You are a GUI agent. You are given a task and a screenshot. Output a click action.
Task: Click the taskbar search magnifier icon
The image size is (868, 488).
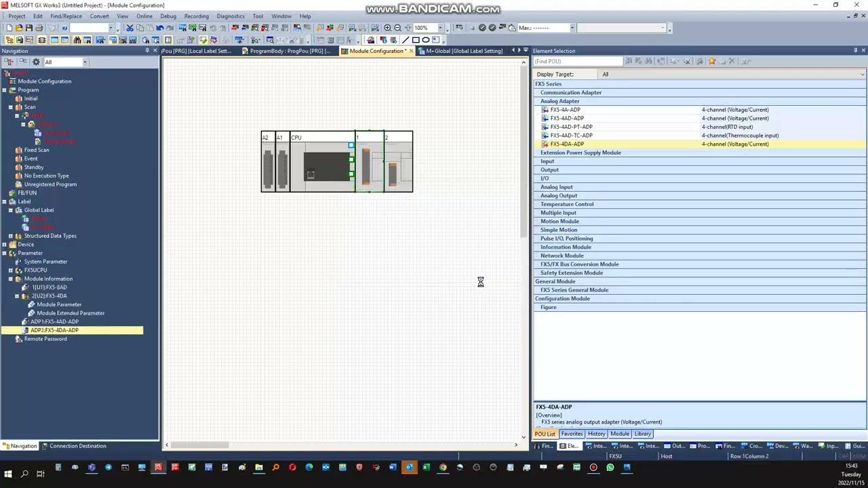[24, 474]
